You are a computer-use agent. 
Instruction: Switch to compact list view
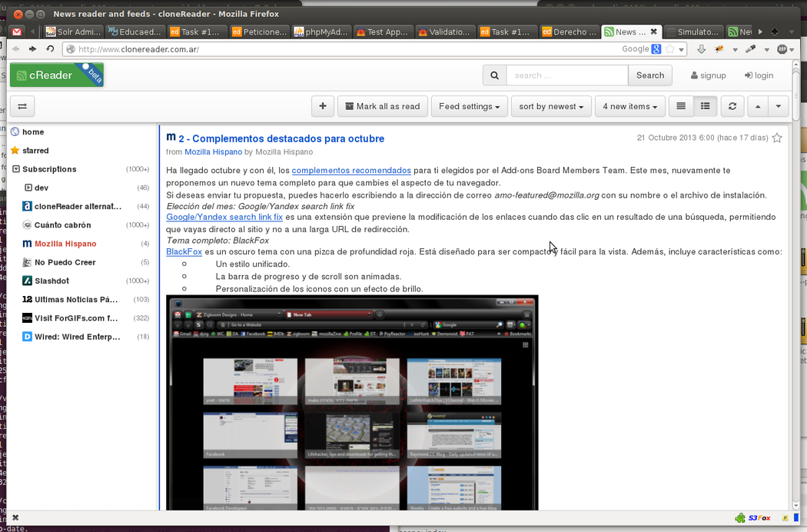click(x=681, y=106)
